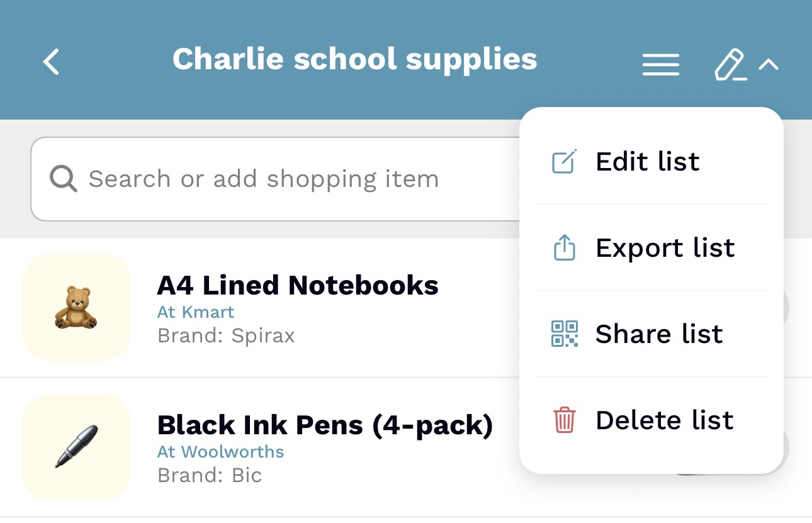Tap the fountain pen item thumbnail

(x=76, y=447)
